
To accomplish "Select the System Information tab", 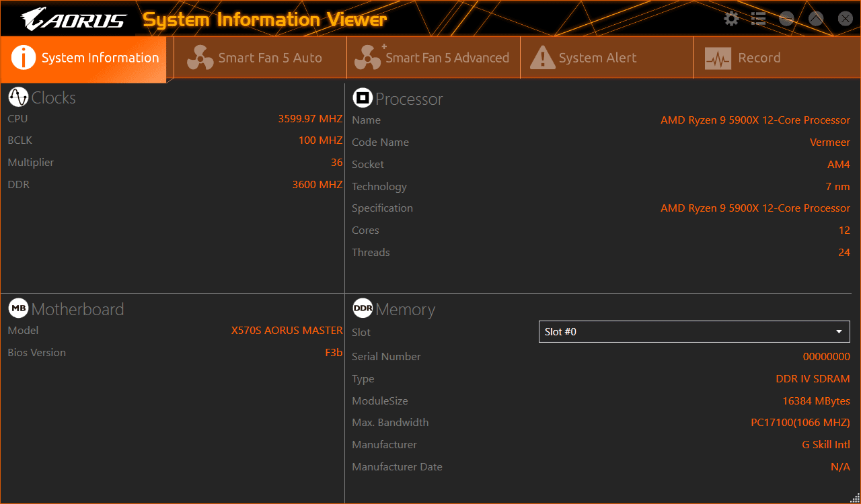I will point(83,58).
